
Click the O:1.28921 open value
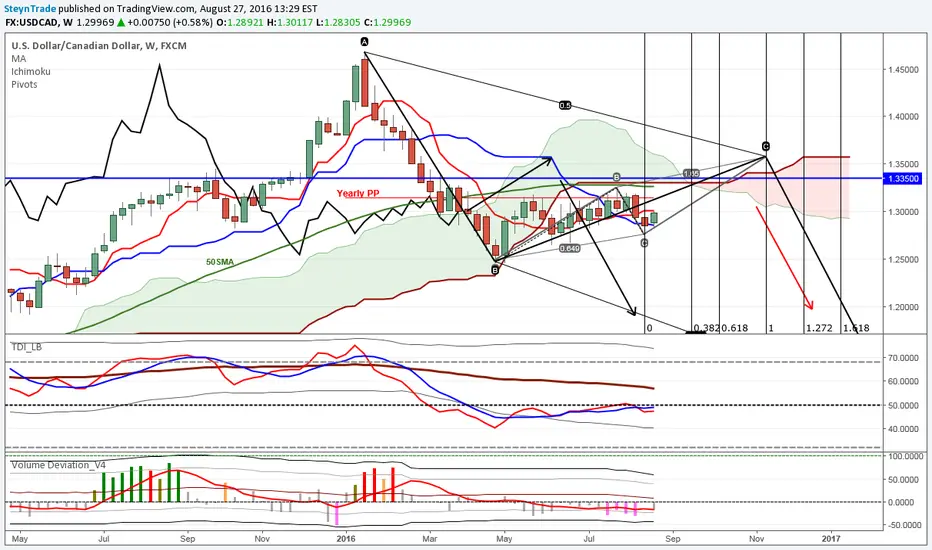[x=240, y=23]
